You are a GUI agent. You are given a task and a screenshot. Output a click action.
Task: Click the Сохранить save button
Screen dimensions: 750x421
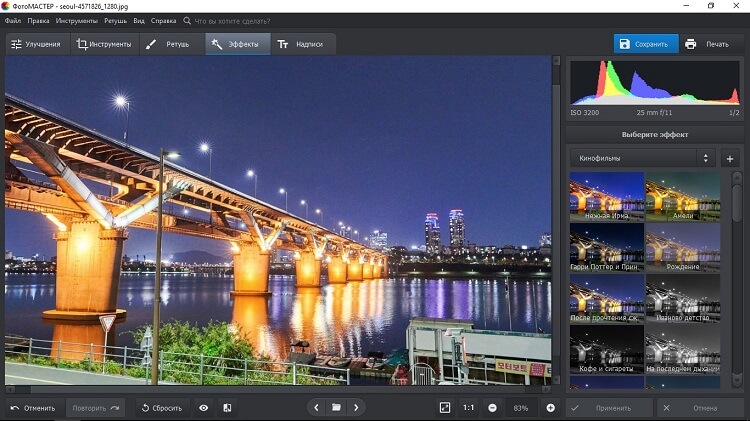[645, 44]
